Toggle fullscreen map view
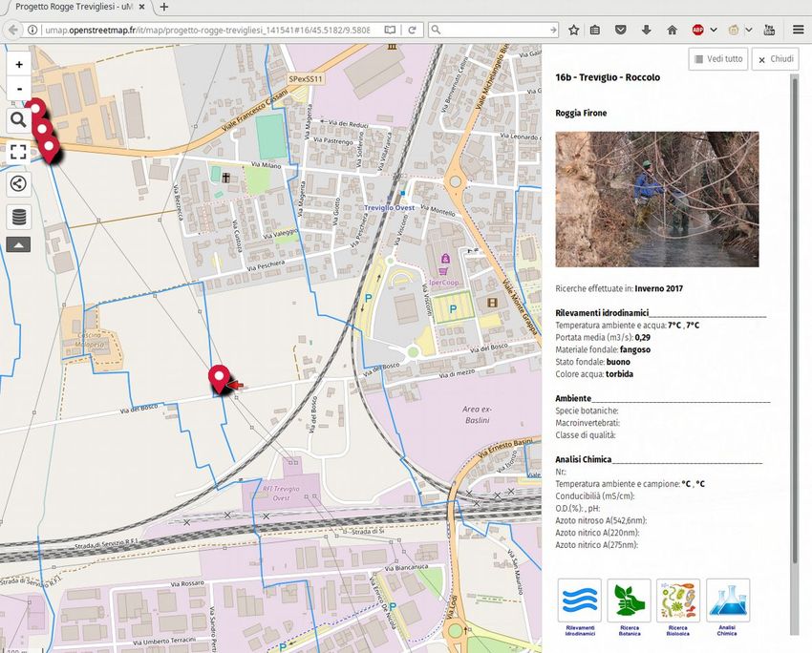This screenshot has height=653, width=812. (19, 151)
